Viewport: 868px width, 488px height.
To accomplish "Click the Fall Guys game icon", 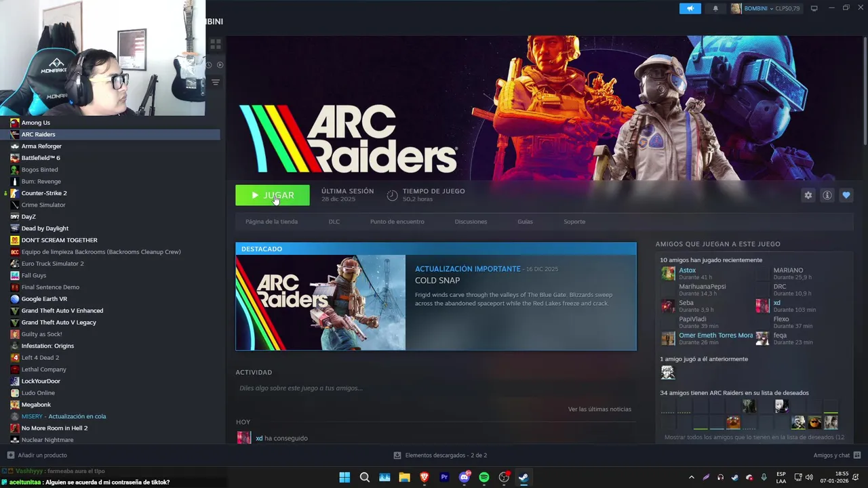I will pyautogui.click(x=15, y=275).
